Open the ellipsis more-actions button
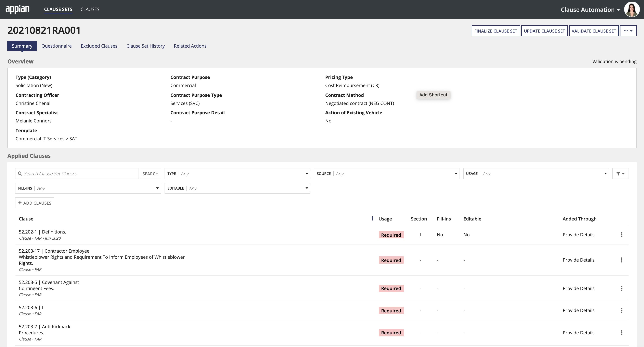This screenshot has width=644, height=347. [628, 31]
